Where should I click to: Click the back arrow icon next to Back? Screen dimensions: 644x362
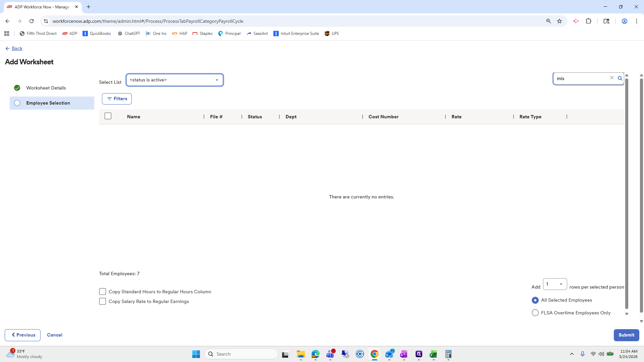coord(7,49)
